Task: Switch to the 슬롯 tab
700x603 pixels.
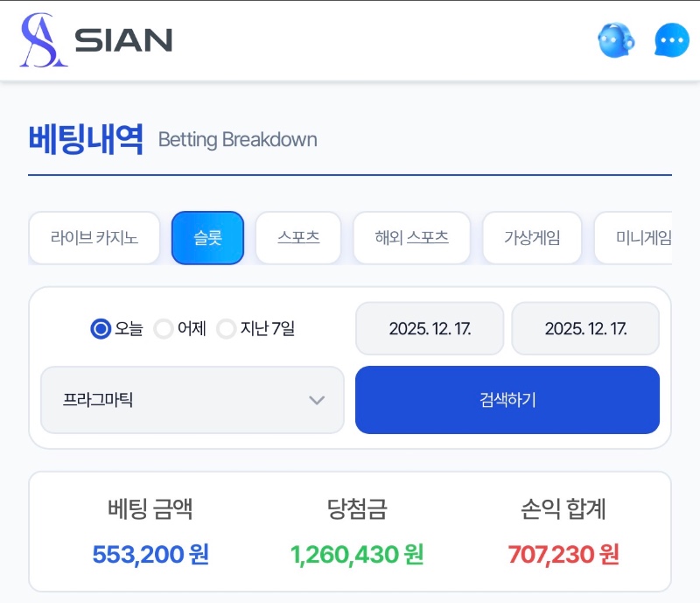Action: [207, 238]
